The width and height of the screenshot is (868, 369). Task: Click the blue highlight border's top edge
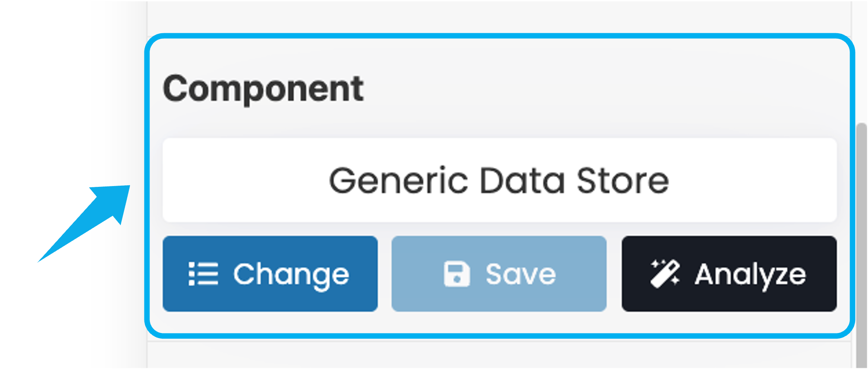pos(499,36)
